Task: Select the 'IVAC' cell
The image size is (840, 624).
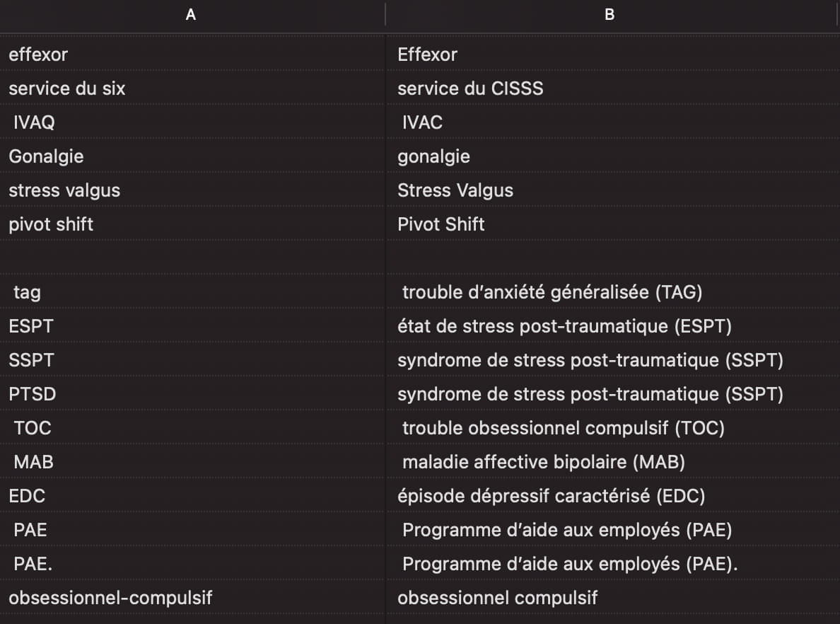Action: pyautogui.click(x=422, y=122)
